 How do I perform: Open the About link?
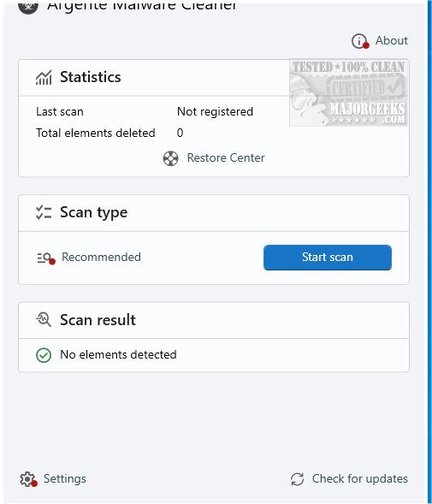[392, 40]
